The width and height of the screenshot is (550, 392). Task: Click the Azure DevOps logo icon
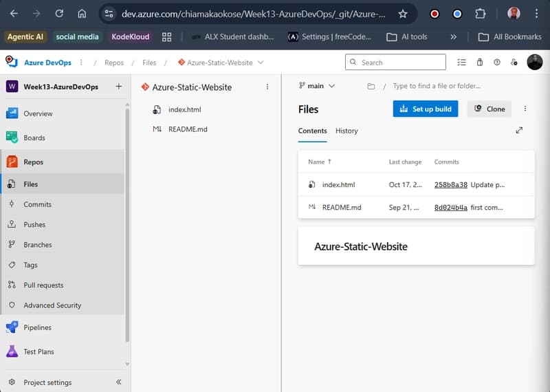click(12, 62)
